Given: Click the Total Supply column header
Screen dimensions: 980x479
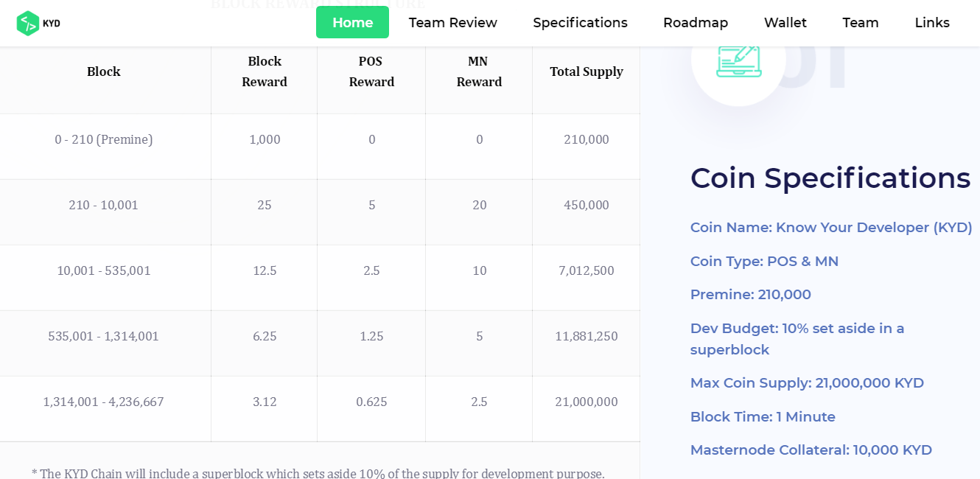Looking at the screenshot, I should click(587, 71).
